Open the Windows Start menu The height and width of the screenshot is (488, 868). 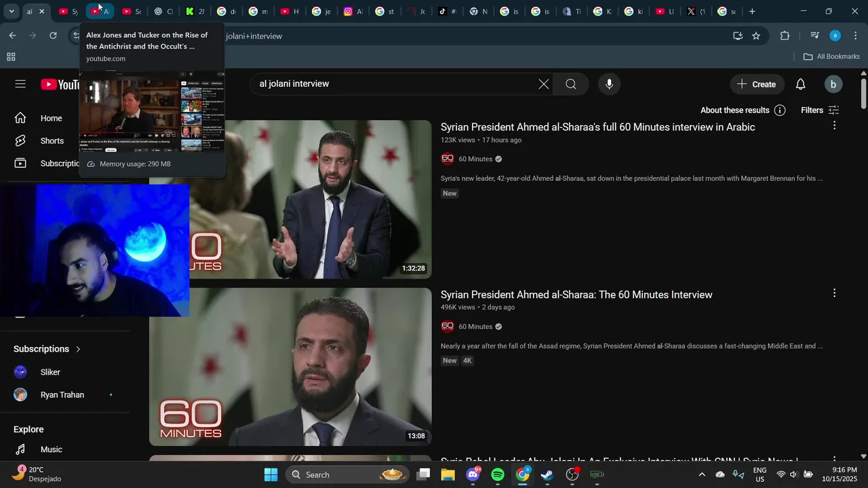coord(271,474)
